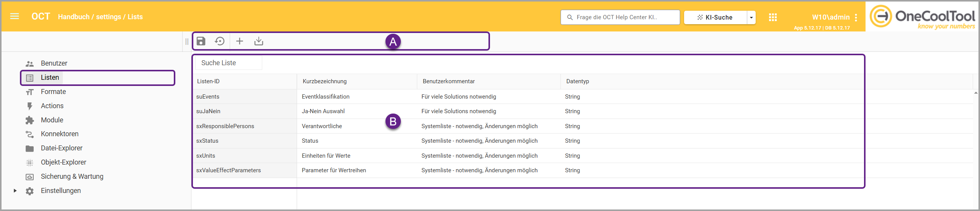Expand the KI-Suche dropdown arrow
The image size is (980, 211).
click(751, 17)
